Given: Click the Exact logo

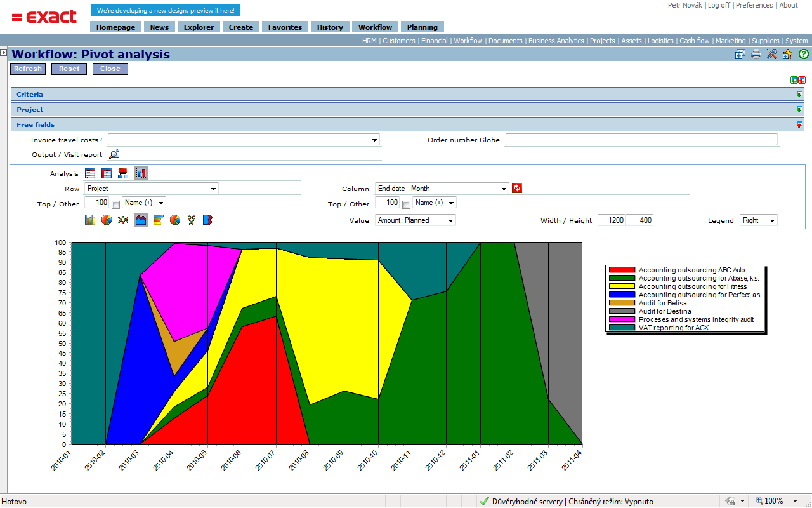Looking at the screenshot, I should pyautogui.click(x=44, y=17).
